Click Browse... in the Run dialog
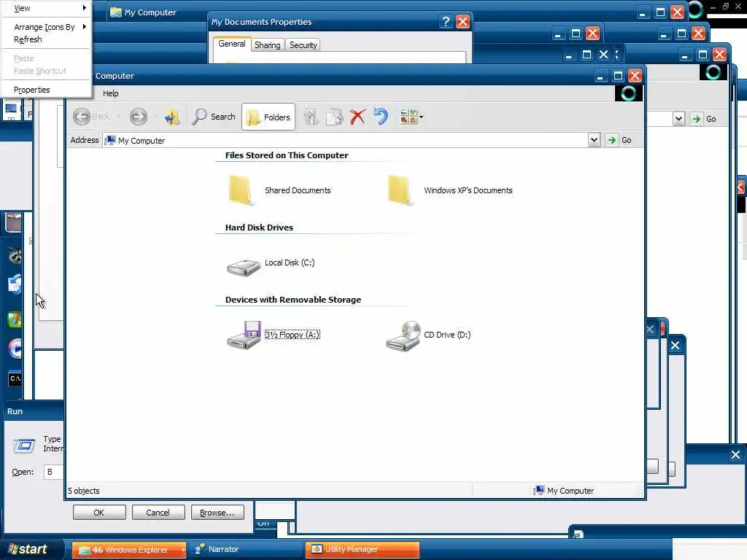The width and height of the screenshot is (747, 560). (x=217, y=513)
